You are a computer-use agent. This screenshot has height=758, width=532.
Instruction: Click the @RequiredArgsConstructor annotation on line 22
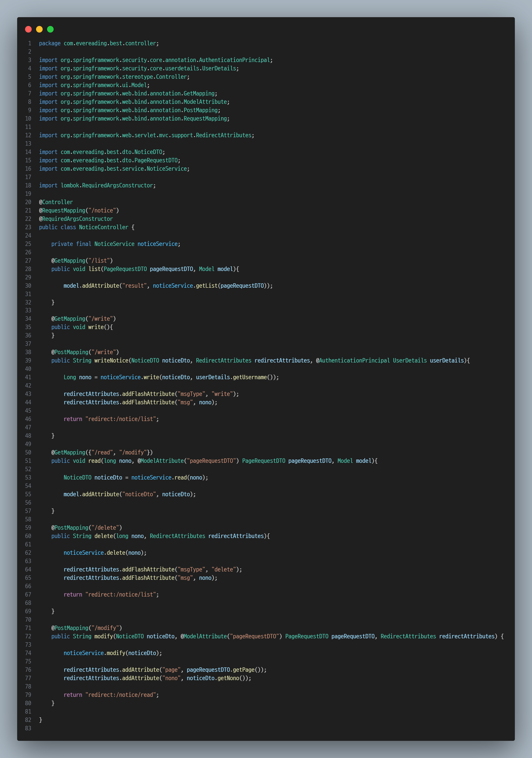point(76,219)
